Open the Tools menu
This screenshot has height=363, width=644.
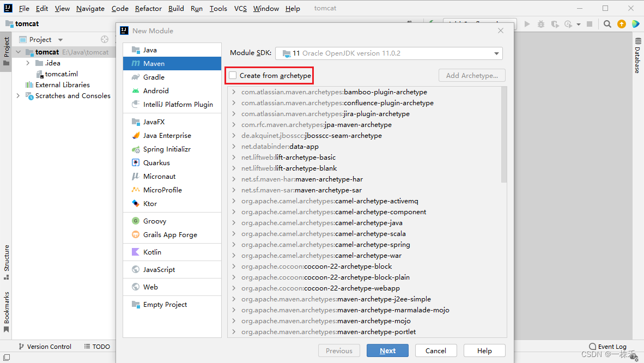point(218,8)
